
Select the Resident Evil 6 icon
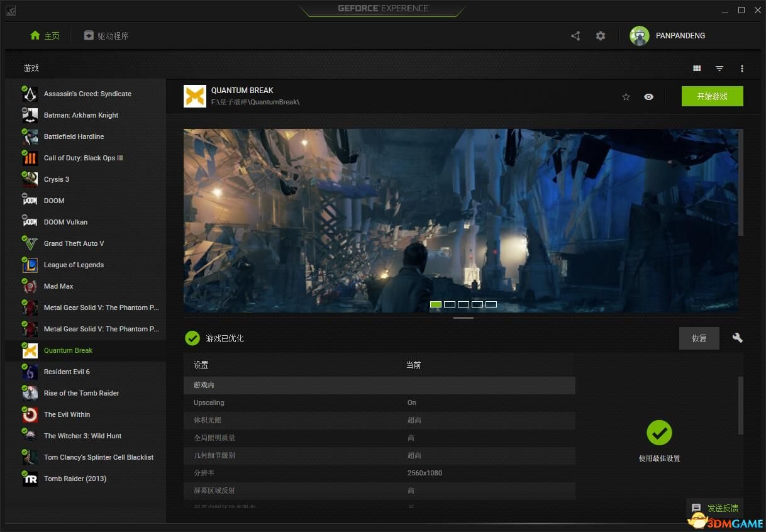click(30, 372)
